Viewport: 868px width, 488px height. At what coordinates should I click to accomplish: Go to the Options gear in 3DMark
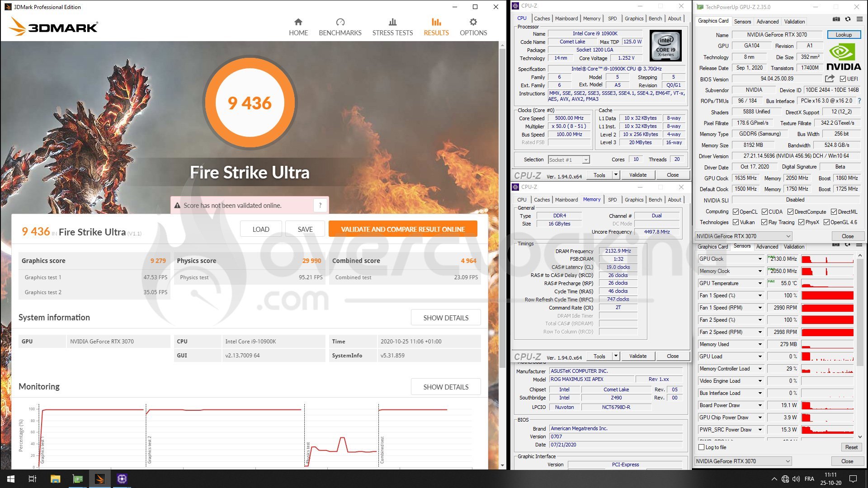click(473, 27)
